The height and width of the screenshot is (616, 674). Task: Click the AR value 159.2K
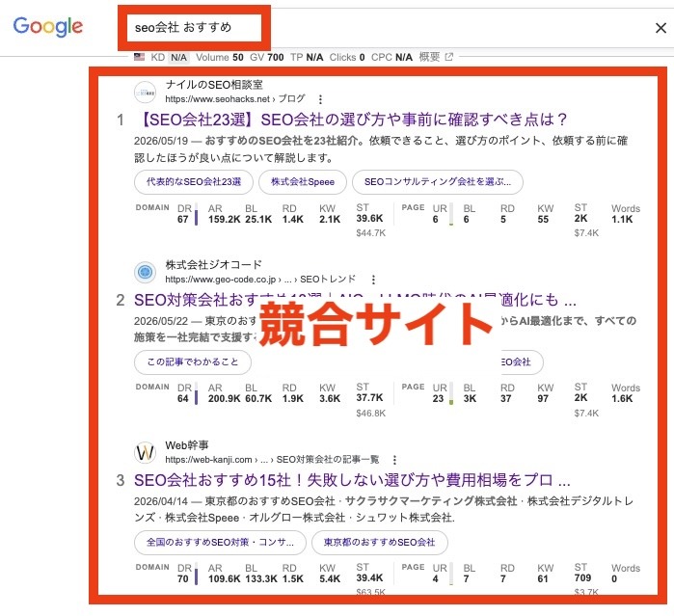pos(225,219)
